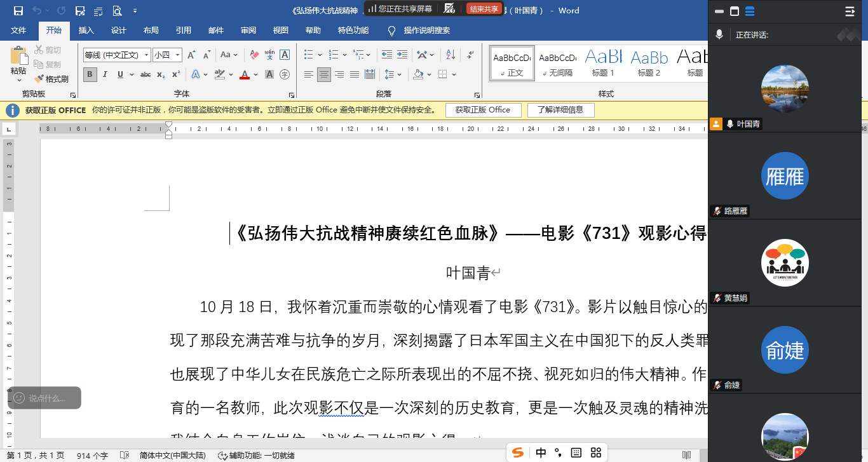Toggle italic formatting
Screen dimensions: 868x462
(105, 74)
